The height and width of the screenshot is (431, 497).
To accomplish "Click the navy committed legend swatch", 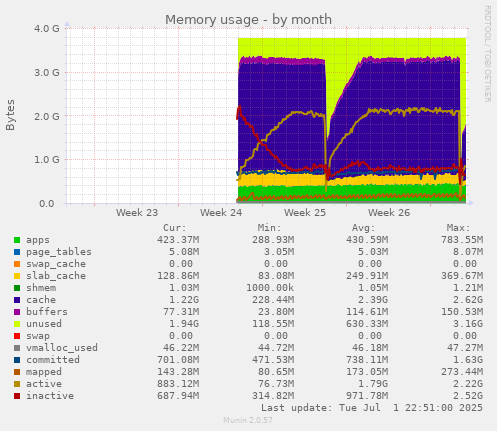I will pyautogui.click(x=17, y=360).
